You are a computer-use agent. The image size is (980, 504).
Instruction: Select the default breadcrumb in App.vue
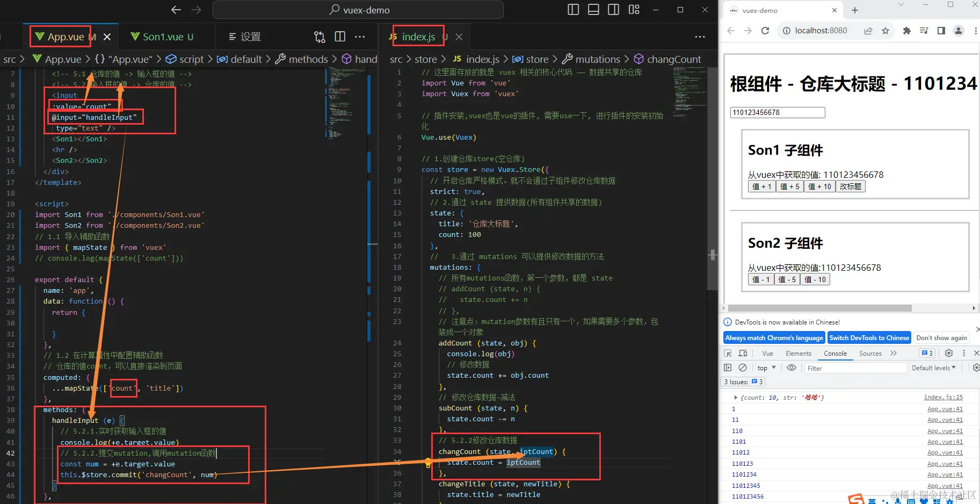point(239,59)
